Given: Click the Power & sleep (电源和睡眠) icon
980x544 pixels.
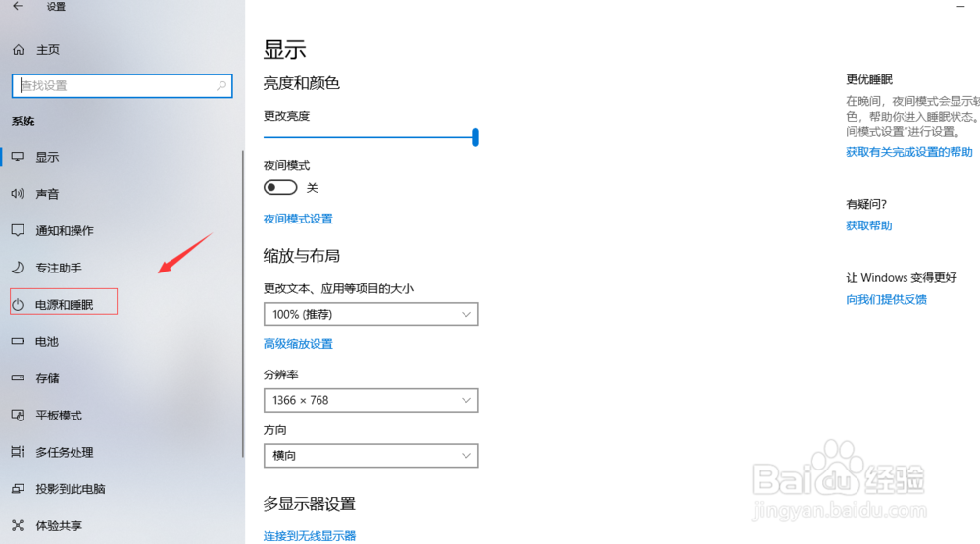Looking at the screenshot, I should tap(18, 305).
